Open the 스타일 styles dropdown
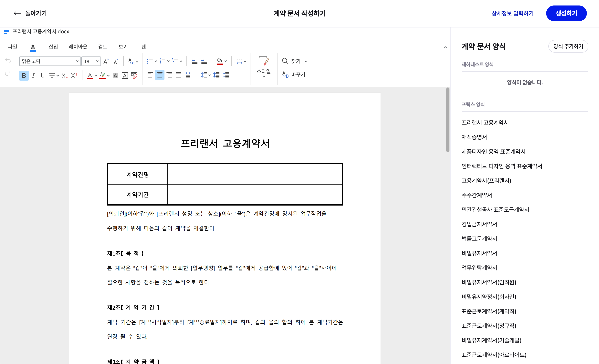The width and height of the screenshot is (599, 364). [264, 67]
